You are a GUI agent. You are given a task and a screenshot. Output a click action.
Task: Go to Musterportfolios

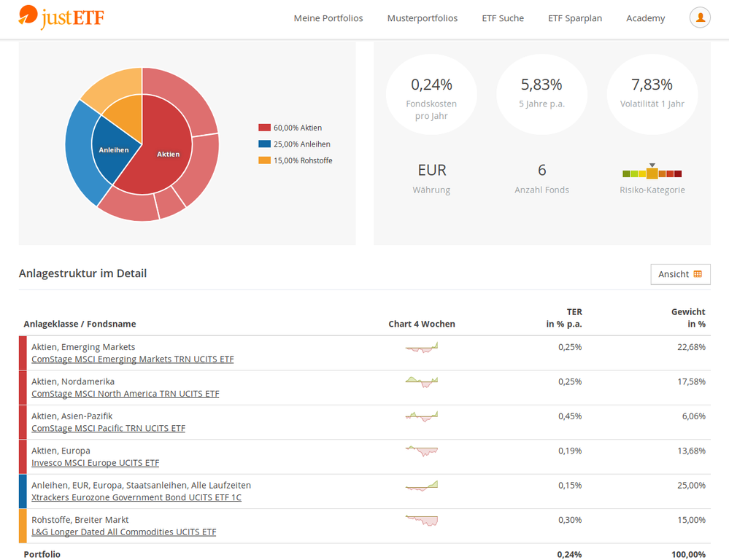click(423, 18)
